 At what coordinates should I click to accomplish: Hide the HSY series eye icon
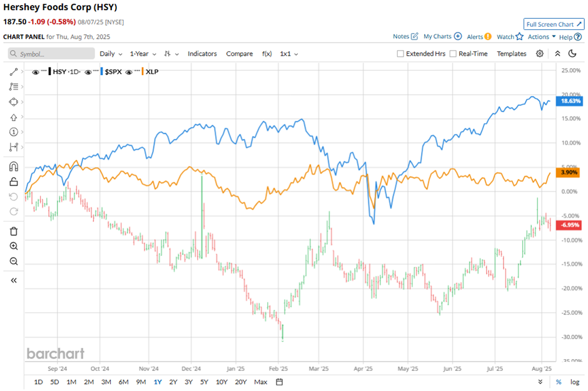click(x=36, y=72)
